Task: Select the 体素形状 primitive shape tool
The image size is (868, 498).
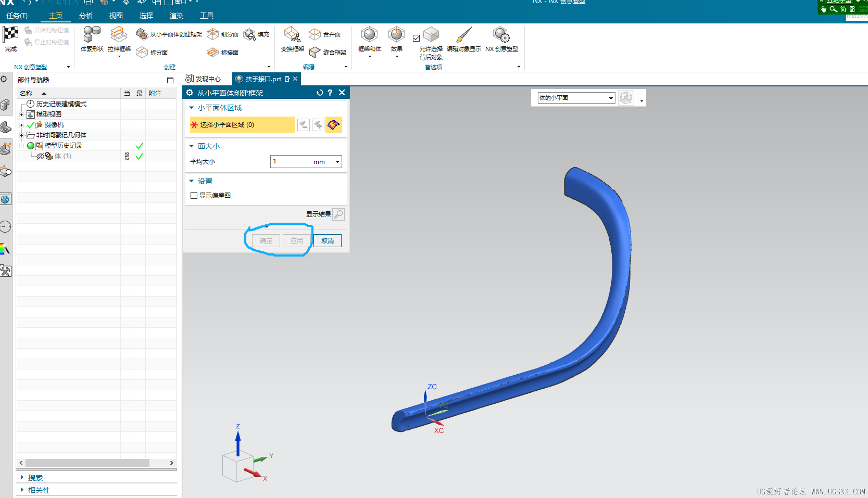Action: point(92,35)
